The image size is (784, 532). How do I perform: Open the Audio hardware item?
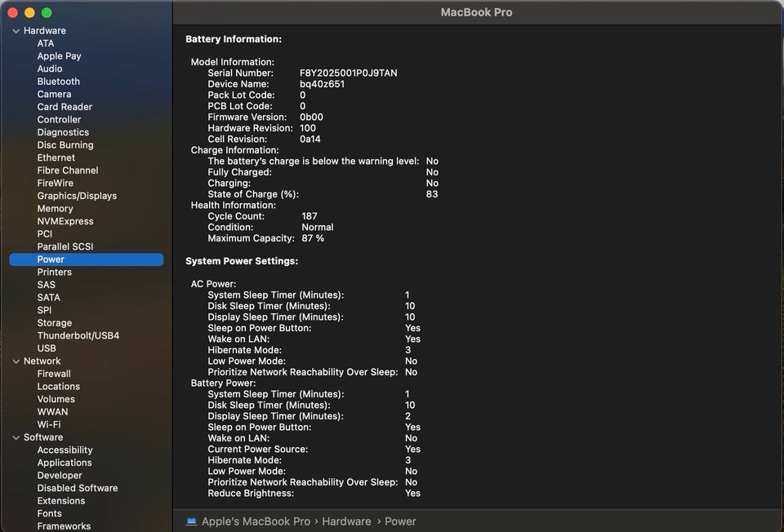click(50, 69)
